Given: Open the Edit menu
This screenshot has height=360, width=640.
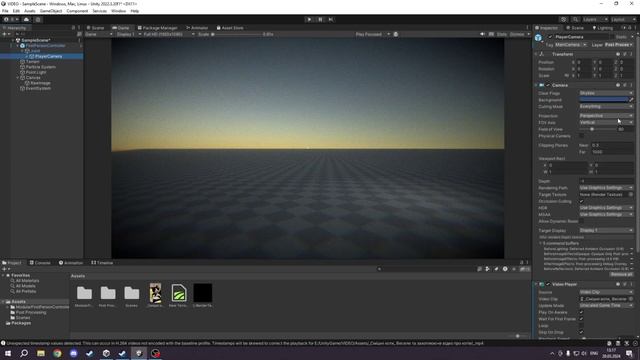Looking at the screenshot, I should tap(16, 11).
